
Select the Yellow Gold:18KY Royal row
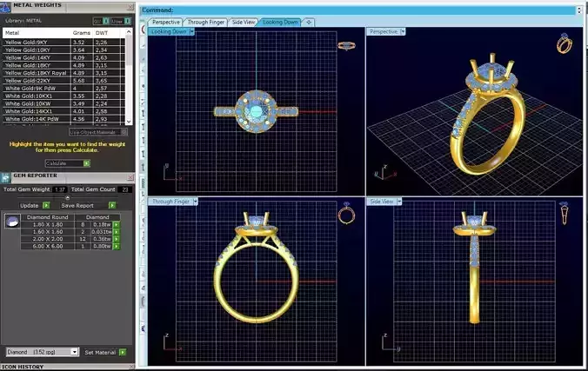[x=63, y=73]
